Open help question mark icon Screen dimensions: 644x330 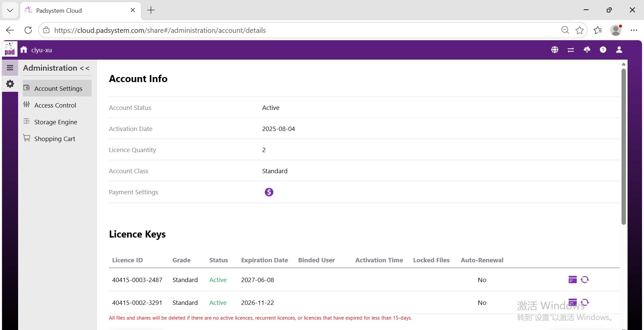pyautogui.click(x=603, y=50)
